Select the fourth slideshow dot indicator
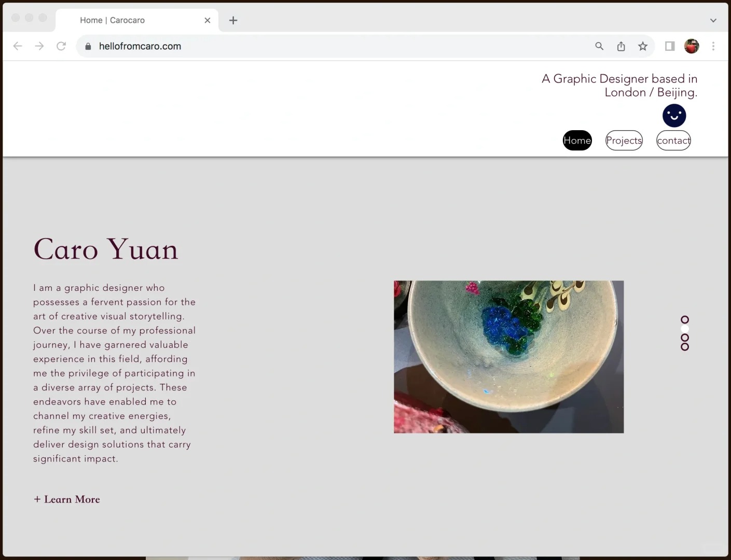The width and height of the screenshot is (731, 560). tap(685, 347)
